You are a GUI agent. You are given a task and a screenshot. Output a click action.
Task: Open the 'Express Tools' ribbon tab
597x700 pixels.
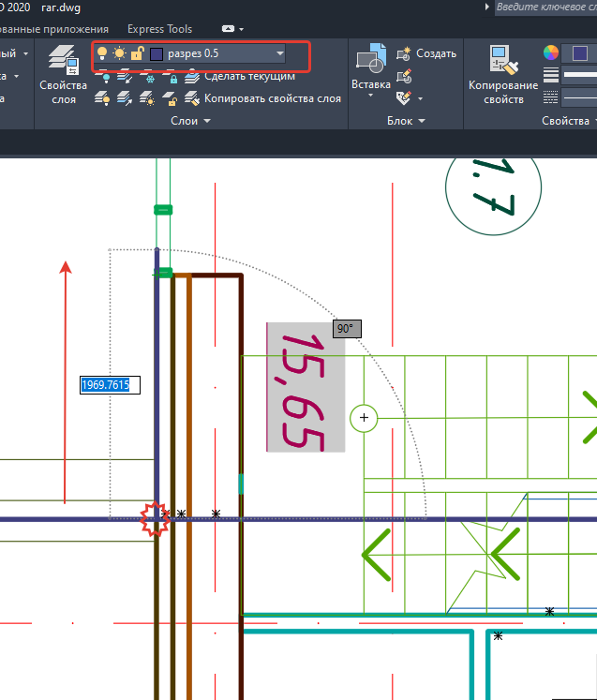[x=160, y=29]
